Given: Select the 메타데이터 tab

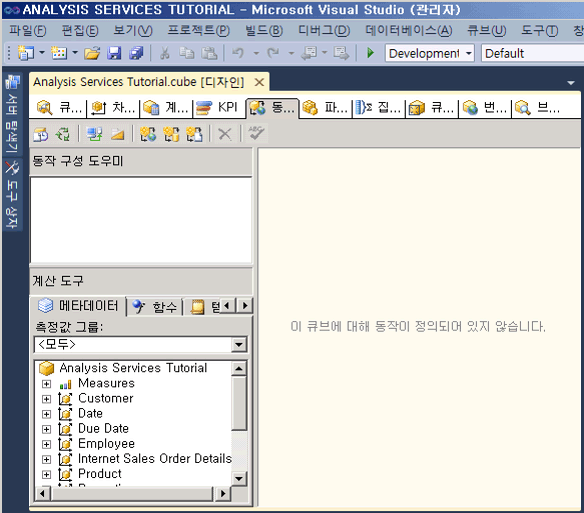Looking at the screenshot, I should [x=78, y=306].
